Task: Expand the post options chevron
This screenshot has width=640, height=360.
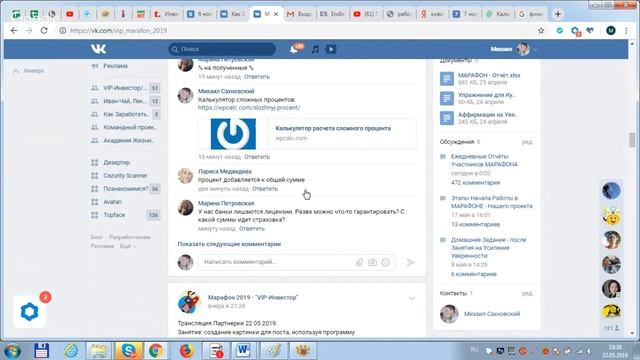Action: coord(412,298)
